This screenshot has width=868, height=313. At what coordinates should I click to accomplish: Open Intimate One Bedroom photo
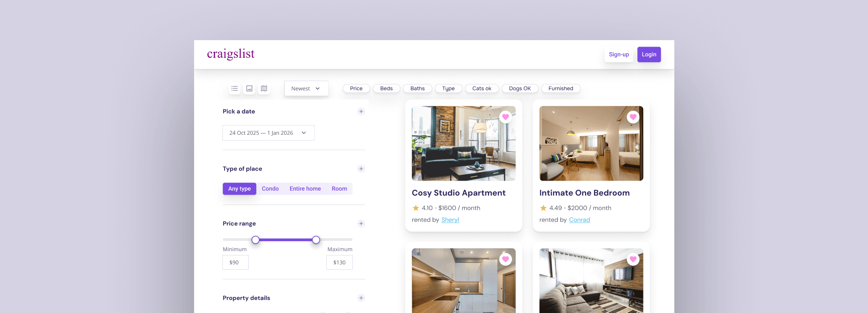(591, 143)
